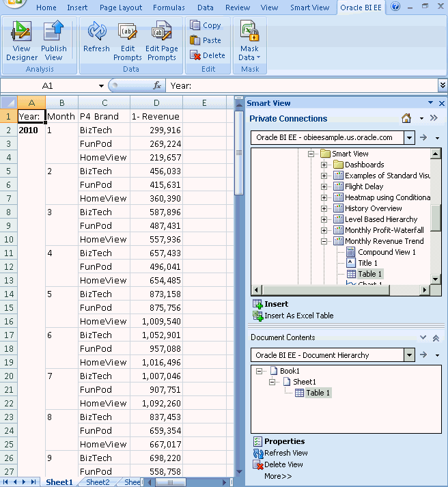This screenshot has width=448, height=487.
Task: Switch to Sheet2 worksheet tab
Action: [98, 482]
